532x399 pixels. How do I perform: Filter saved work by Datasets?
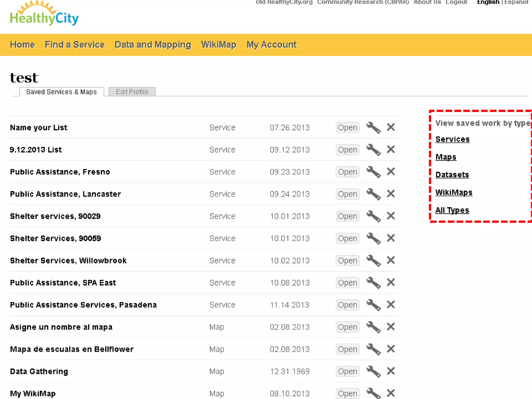point(452,175)
